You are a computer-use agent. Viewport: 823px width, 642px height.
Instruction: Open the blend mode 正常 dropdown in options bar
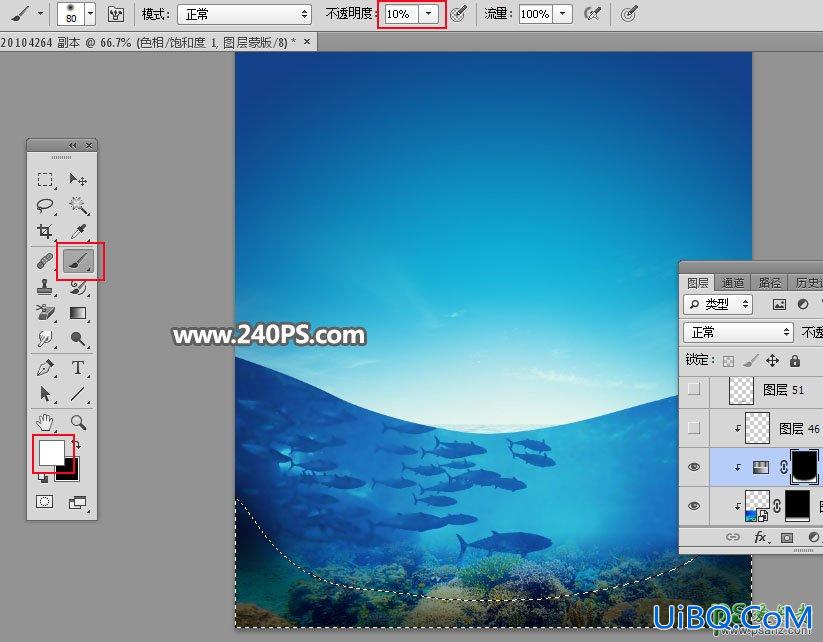(x=245, y=15)
